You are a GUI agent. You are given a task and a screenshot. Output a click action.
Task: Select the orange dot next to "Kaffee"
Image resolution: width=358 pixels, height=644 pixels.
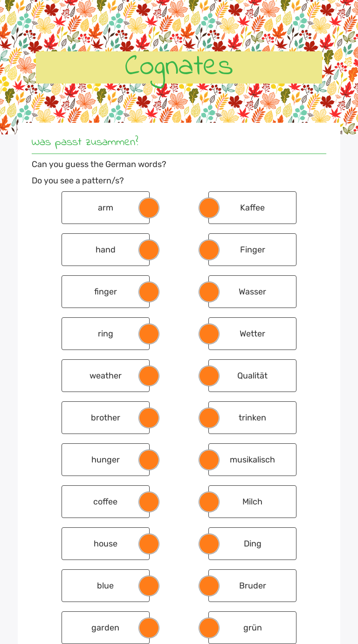[209, 208]
